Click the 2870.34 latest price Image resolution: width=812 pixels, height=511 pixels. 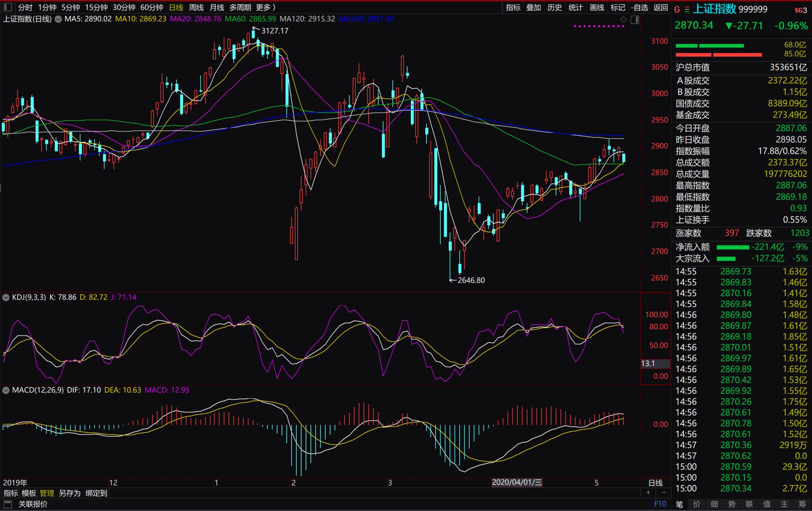click(694, 25)
